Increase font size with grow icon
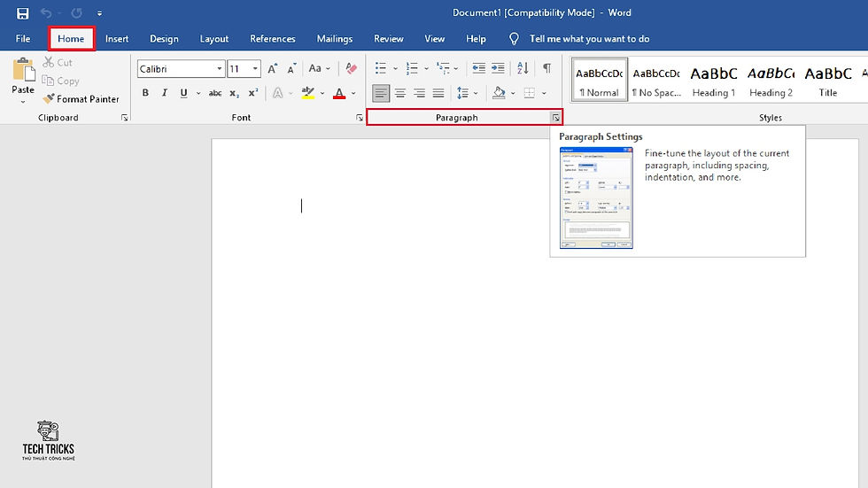Viewport: 868px width, 488px height. click(x=273, y=68)
